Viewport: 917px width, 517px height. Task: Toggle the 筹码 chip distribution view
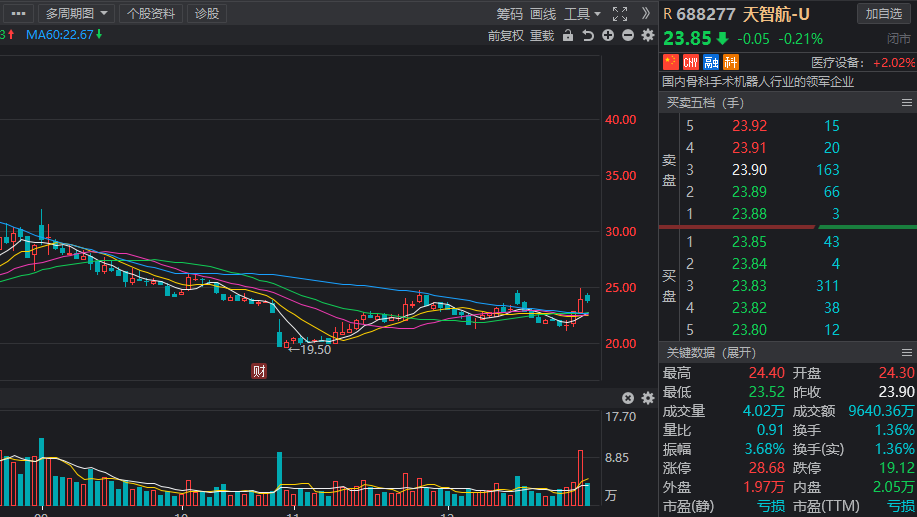(x=509, y=14)
